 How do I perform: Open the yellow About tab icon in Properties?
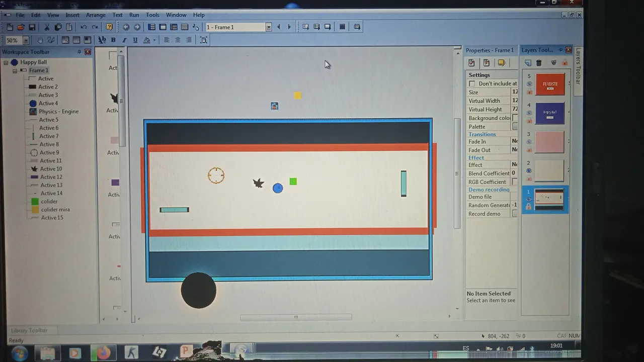pos(501,63)
